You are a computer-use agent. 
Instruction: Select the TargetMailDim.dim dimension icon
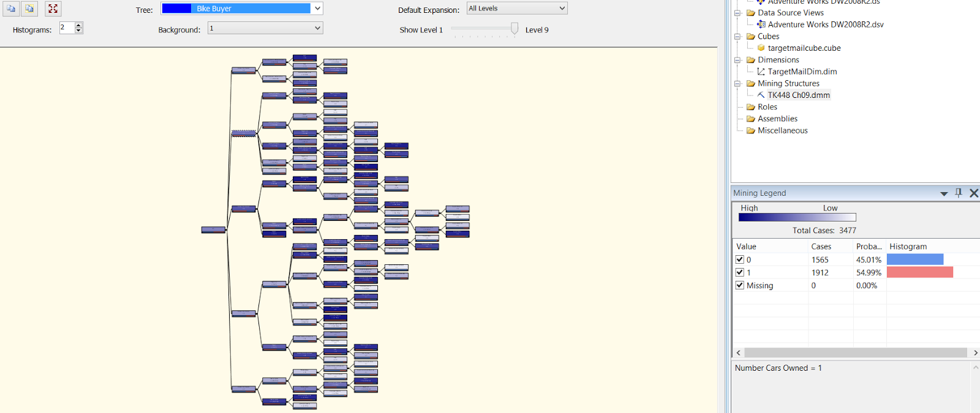pyautogui.click(x=761, y=72)
